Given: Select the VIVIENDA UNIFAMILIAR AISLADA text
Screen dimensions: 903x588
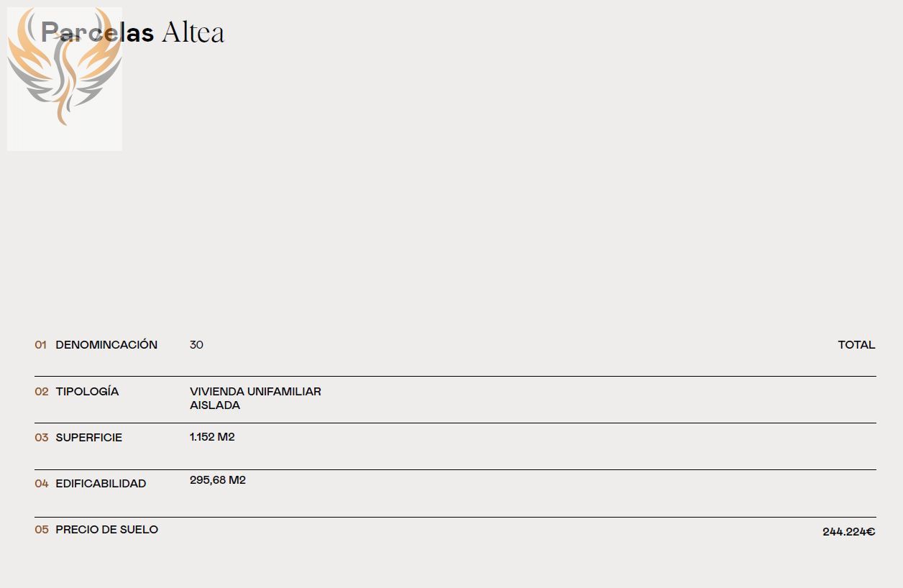Looking at the screenshot, I should [255, 398].
